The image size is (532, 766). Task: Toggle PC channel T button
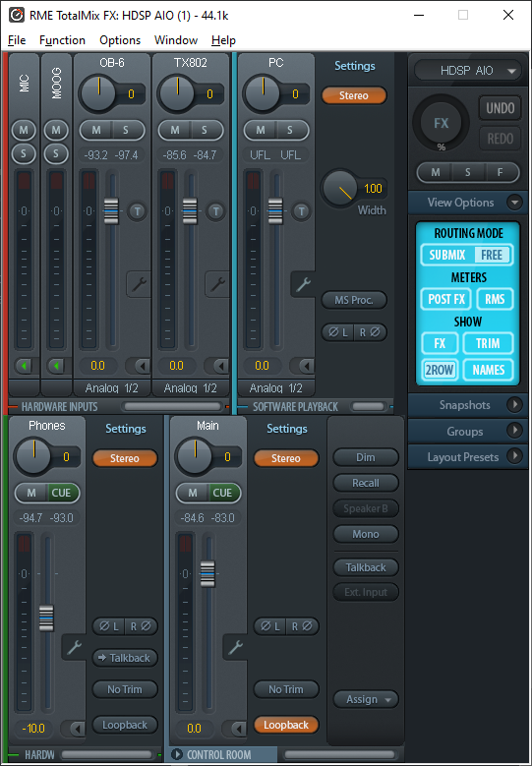(x=302, y=211)
